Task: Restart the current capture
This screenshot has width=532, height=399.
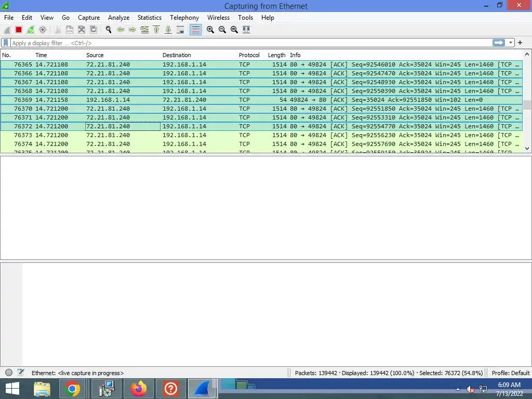Action: (31, 30)
